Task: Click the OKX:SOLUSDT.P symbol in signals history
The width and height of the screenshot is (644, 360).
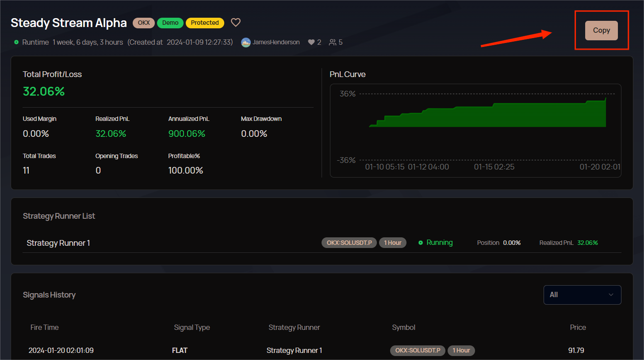Action: click(x=418, y=351)
